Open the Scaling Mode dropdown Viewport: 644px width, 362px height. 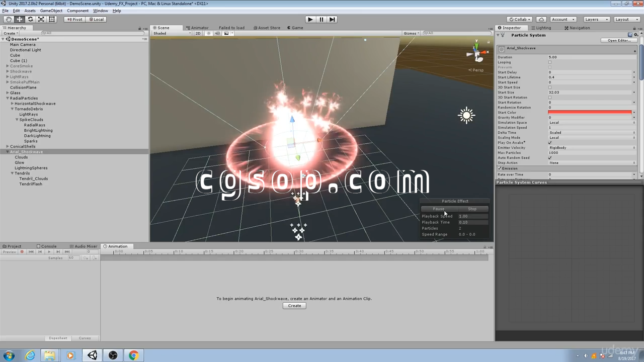coord(592,138)
